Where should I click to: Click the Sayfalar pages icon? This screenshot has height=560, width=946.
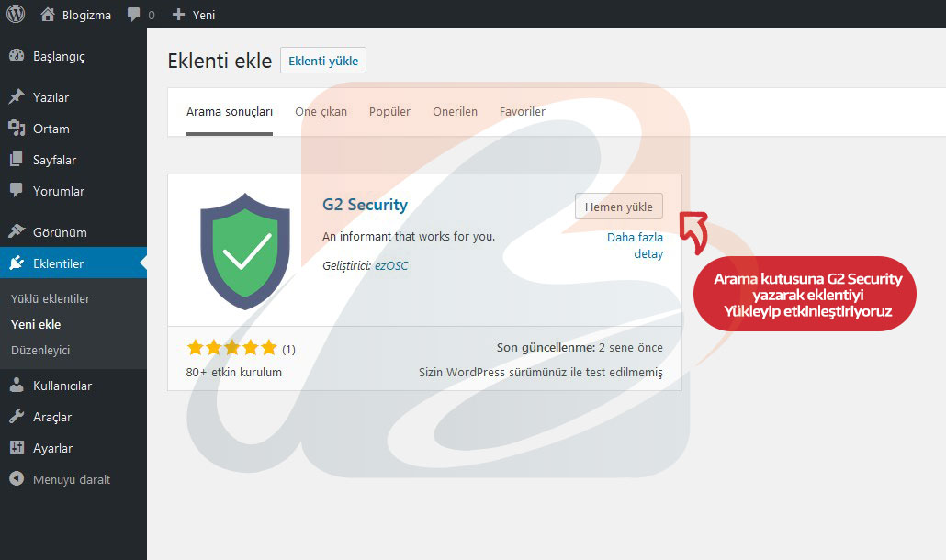click(17, 159)
